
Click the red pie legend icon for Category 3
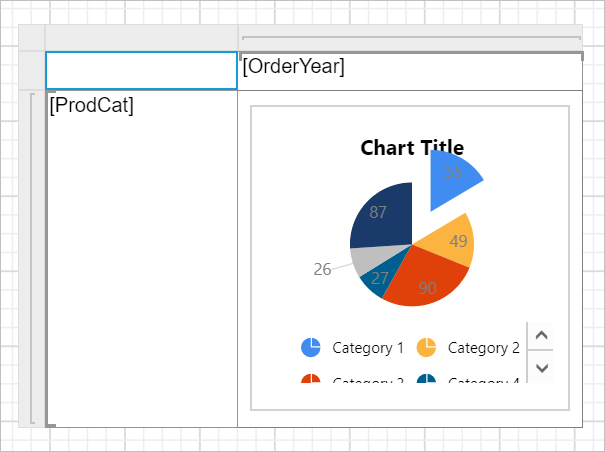coord(311,378)
